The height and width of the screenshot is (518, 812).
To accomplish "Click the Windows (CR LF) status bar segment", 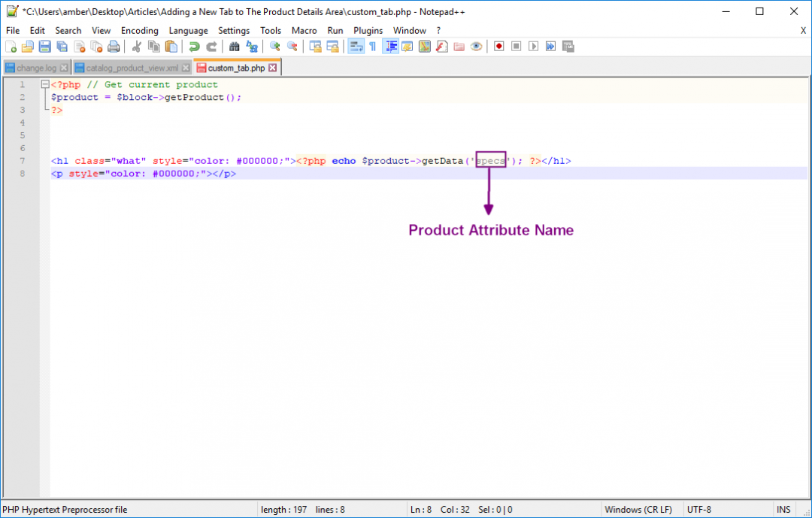I will [640, 509].
